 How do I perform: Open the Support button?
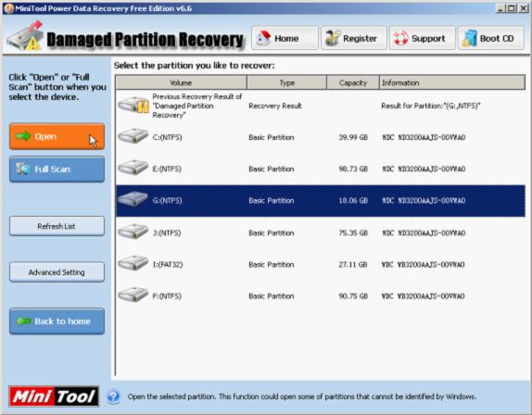point(423,38)
